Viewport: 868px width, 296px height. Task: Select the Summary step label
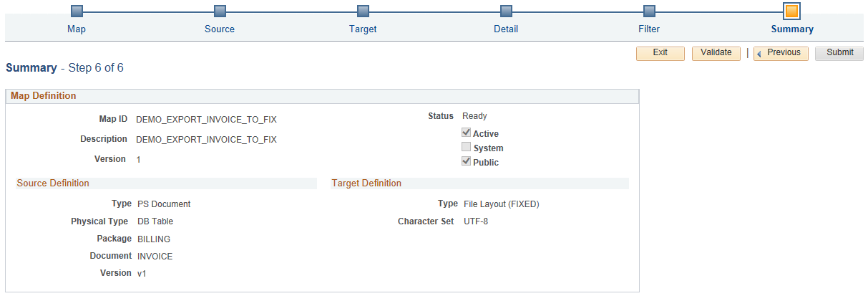[792, 29]
